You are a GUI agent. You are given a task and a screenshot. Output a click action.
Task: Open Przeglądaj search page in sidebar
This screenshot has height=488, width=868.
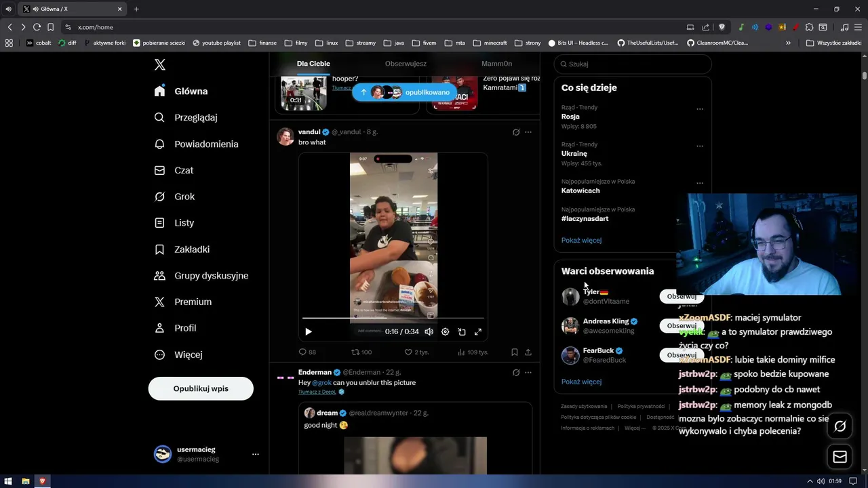point(186,117)
